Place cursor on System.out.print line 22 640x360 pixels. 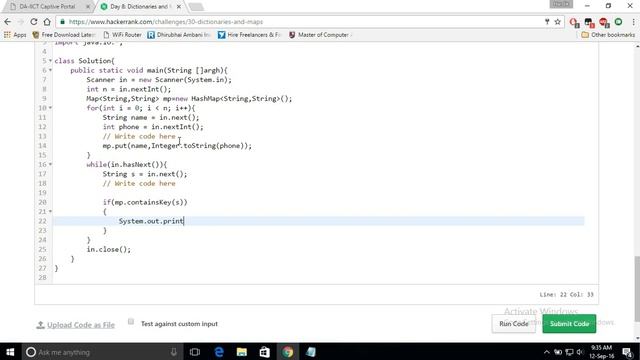[151, 221]
